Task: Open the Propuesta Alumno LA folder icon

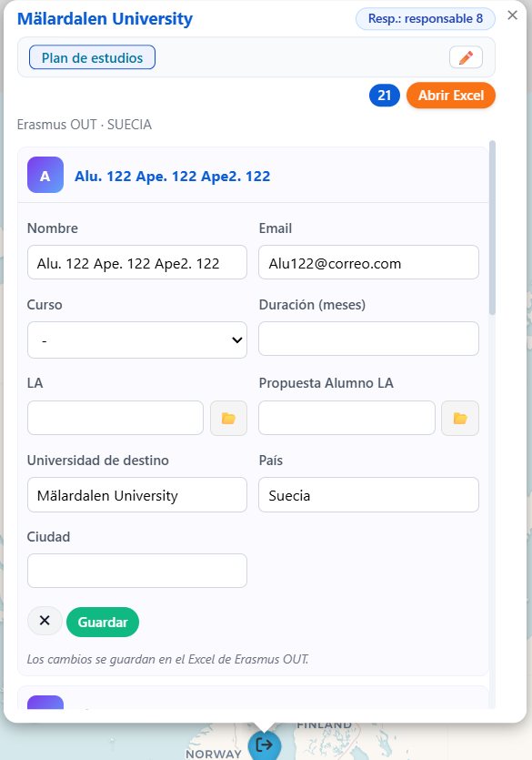Action: (x=460, y=418)
